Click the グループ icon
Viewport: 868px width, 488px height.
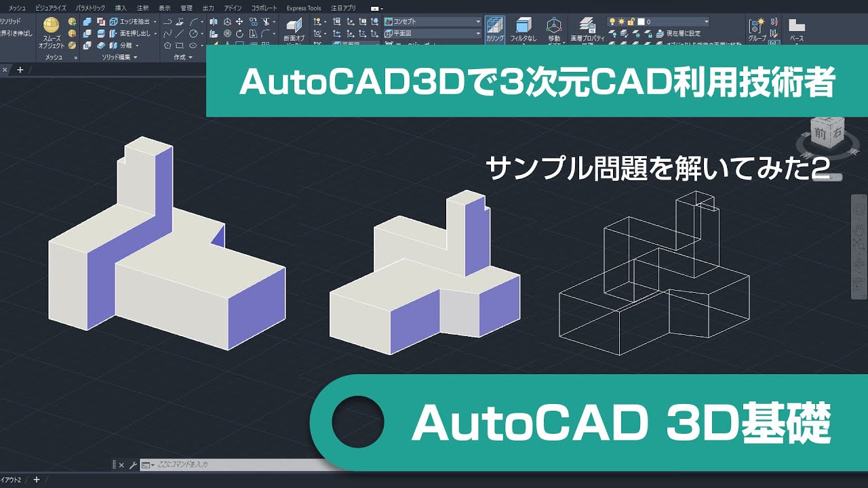coord(757,26)
